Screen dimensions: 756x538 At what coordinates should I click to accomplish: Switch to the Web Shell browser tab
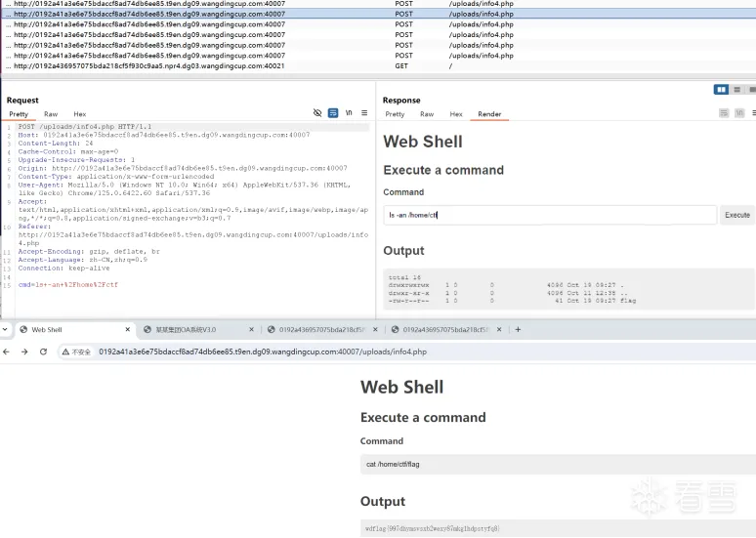[x=75, y=330]
